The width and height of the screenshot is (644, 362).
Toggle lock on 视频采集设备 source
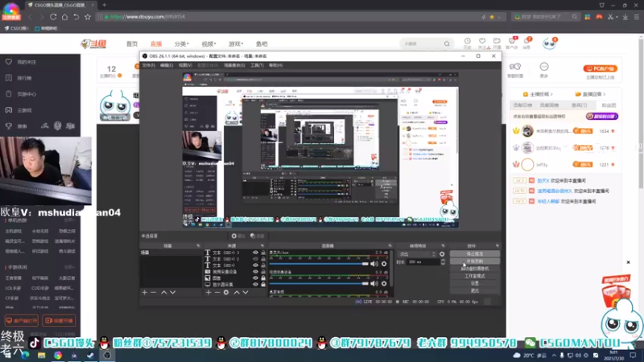(x=263, y=272)
